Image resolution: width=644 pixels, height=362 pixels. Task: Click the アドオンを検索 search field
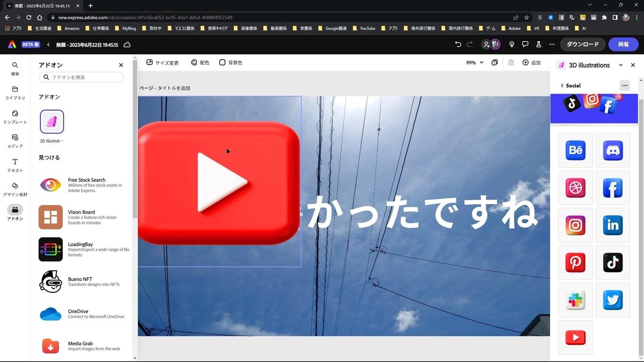(x=81, y=77)
